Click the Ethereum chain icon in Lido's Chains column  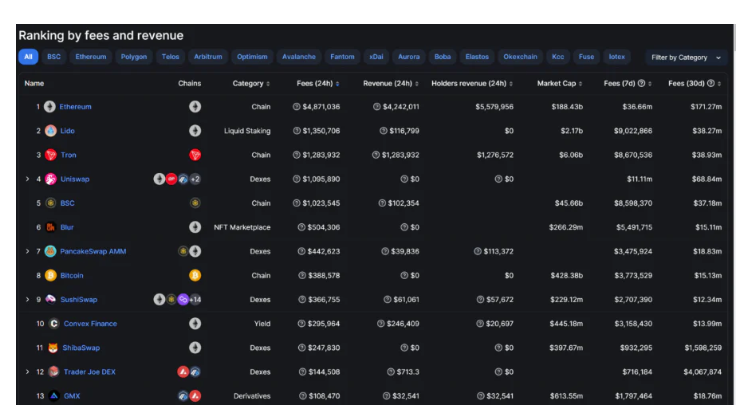(195, 131)
